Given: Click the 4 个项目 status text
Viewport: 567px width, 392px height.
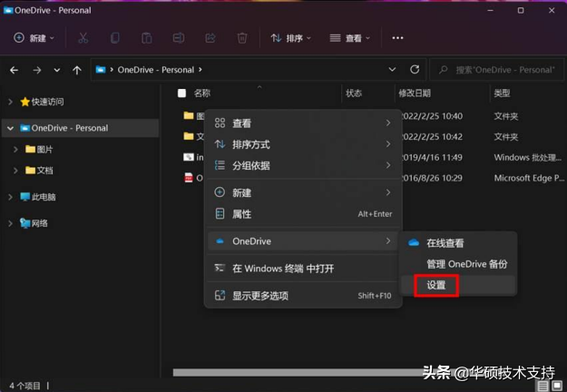Looking at the screenshot, I should [24, 386].
